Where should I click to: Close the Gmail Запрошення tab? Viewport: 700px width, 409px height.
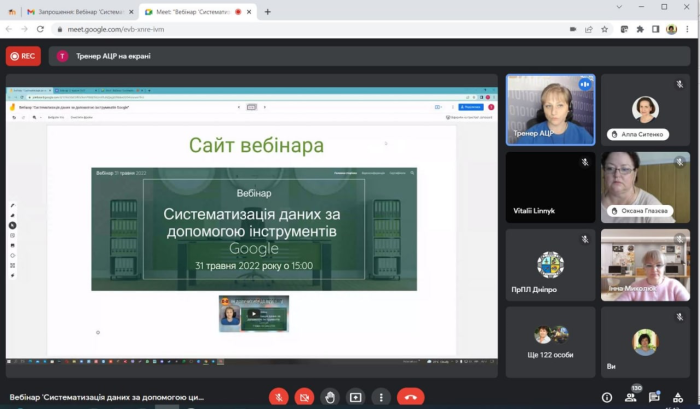(x=131, y=12)
